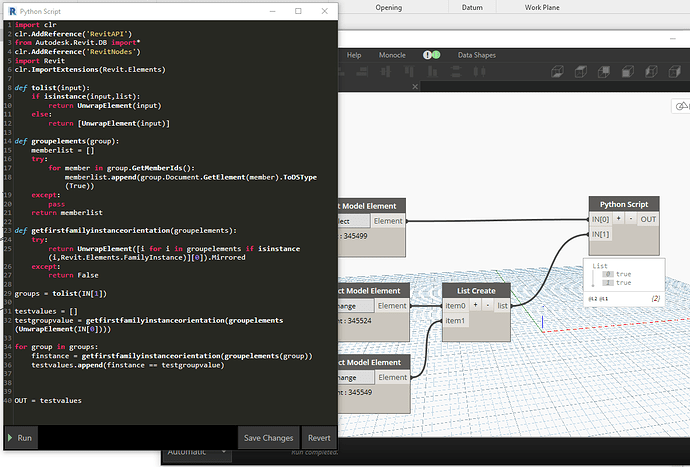Open the Automatic run mode dropdown
690x467 pixels.
[x=197, y=452]
